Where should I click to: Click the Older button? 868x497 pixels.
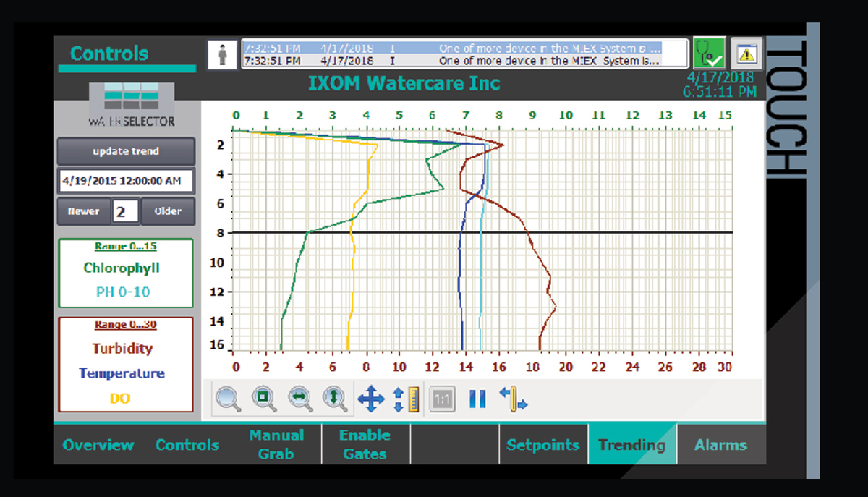tap(168, 212)
